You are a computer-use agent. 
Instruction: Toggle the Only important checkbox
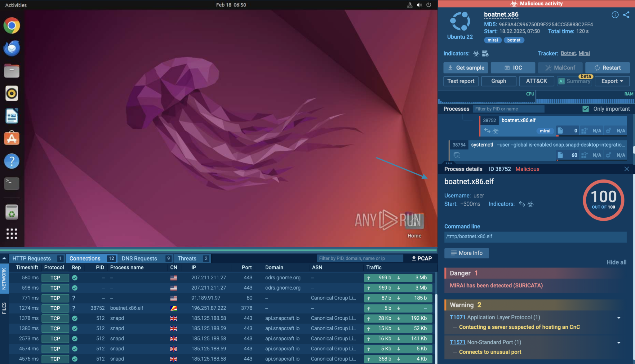(585, 109)
